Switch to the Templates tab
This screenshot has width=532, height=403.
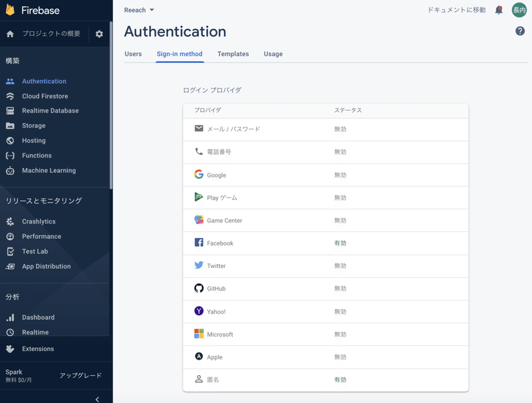pyautogui.click(x=233, y=54)
